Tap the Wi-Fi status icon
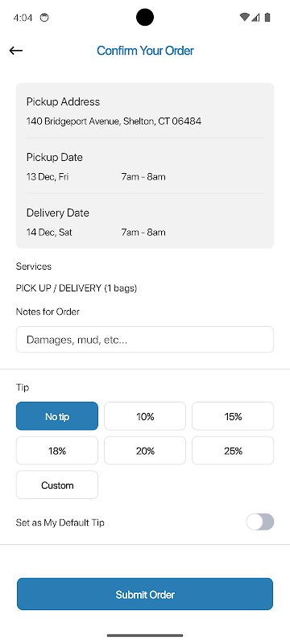290x644 pixels. [x=244, y=17]
